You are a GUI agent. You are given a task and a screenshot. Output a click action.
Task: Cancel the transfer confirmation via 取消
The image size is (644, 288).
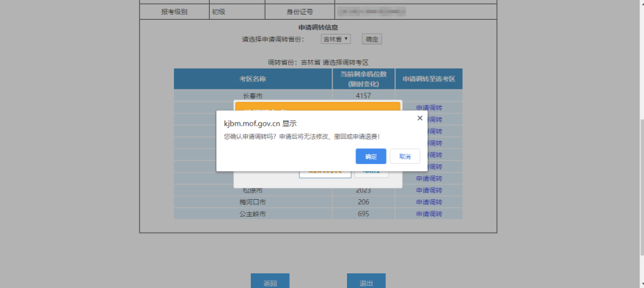(x=405, y=156)
